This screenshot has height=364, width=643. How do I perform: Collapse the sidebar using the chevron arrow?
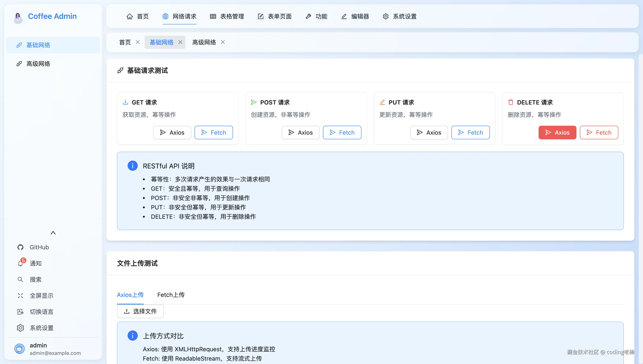click(53, 233)
